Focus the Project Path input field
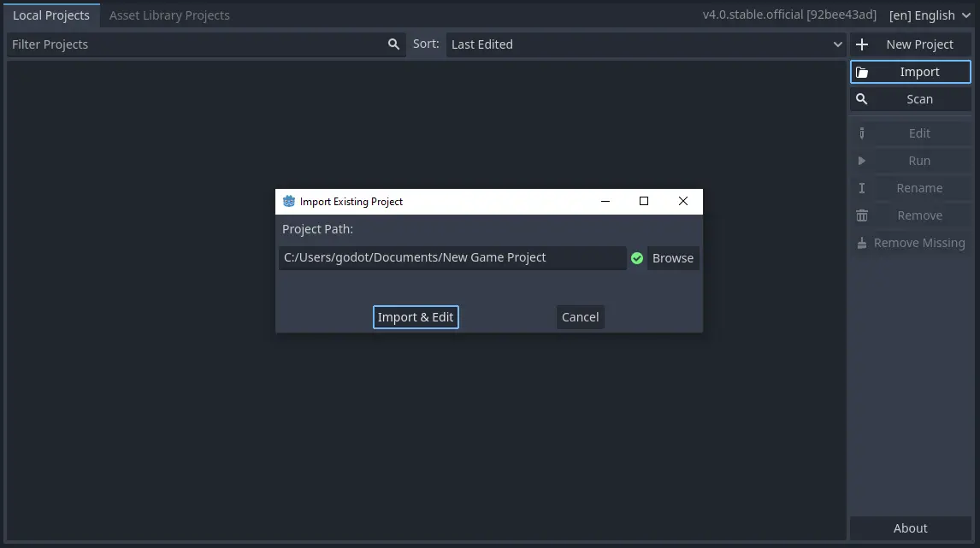The height and width of the screenshot is (548, 980). tap(452, 257)
